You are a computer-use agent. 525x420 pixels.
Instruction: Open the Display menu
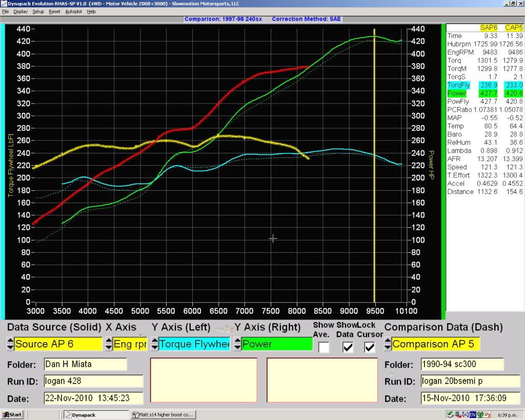(21, 11)
